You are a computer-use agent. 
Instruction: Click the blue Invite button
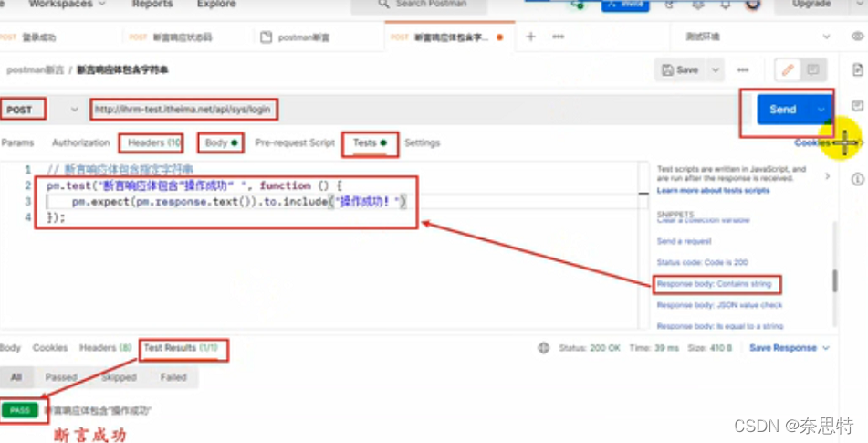point(625,5)
